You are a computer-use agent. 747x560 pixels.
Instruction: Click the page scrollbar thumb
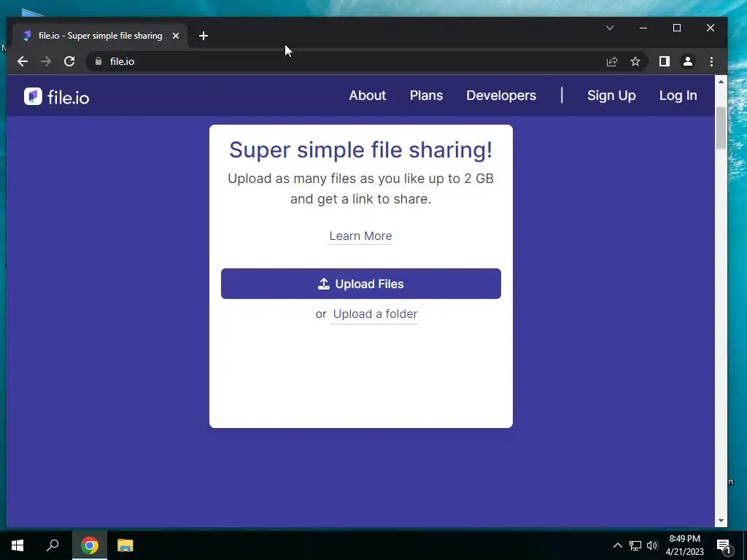coord(721,128)
